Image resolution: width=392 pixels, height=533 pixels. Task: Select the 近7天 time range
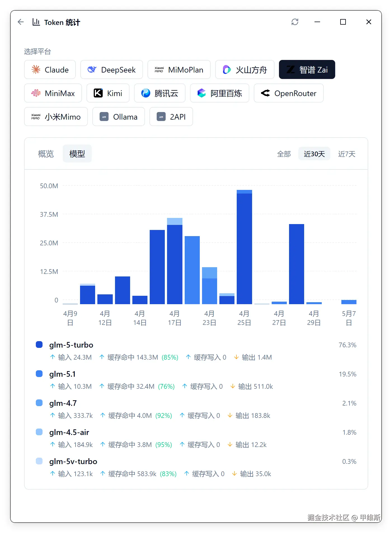point(347,154)
